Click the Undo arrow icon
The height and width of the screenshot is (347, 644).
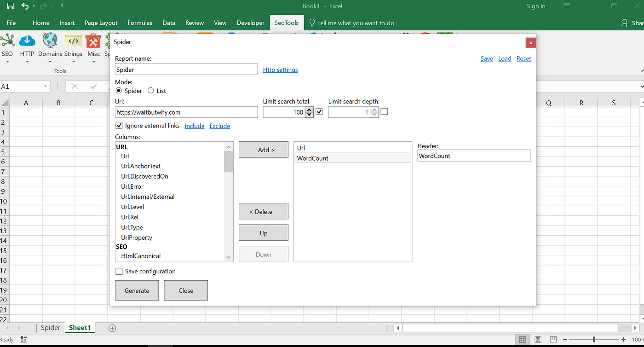[x=25, y=6]
